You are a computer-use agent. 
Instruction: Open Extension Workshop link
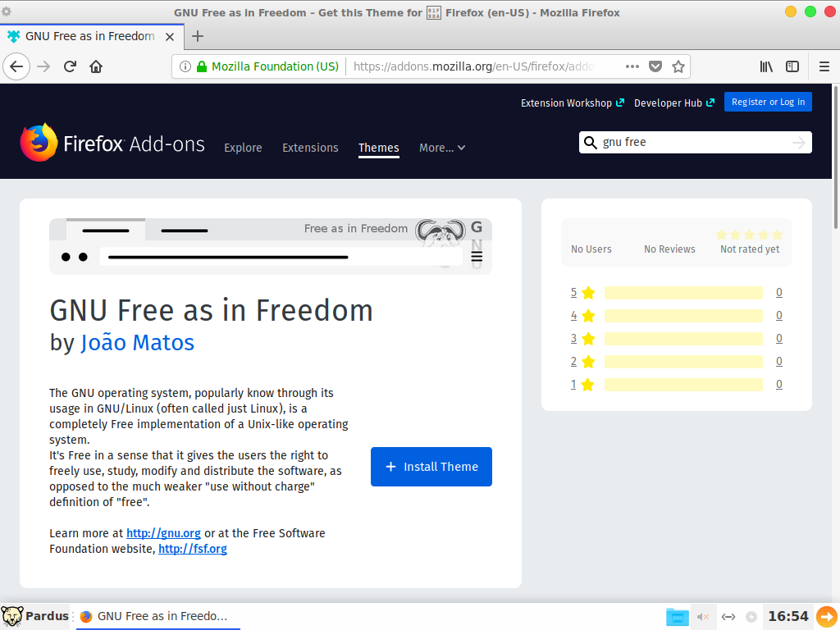[x=572, y=103]
